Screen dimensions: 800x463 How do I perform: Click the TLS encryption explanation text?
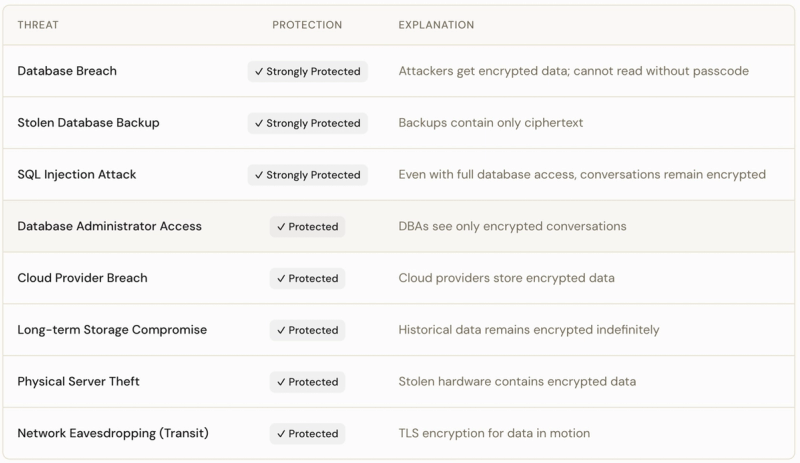494,434
